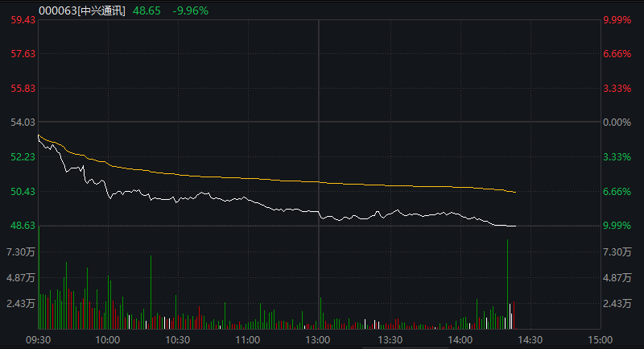
Task: Click the end of the yellow average price line
Action: tap(515, 192)
